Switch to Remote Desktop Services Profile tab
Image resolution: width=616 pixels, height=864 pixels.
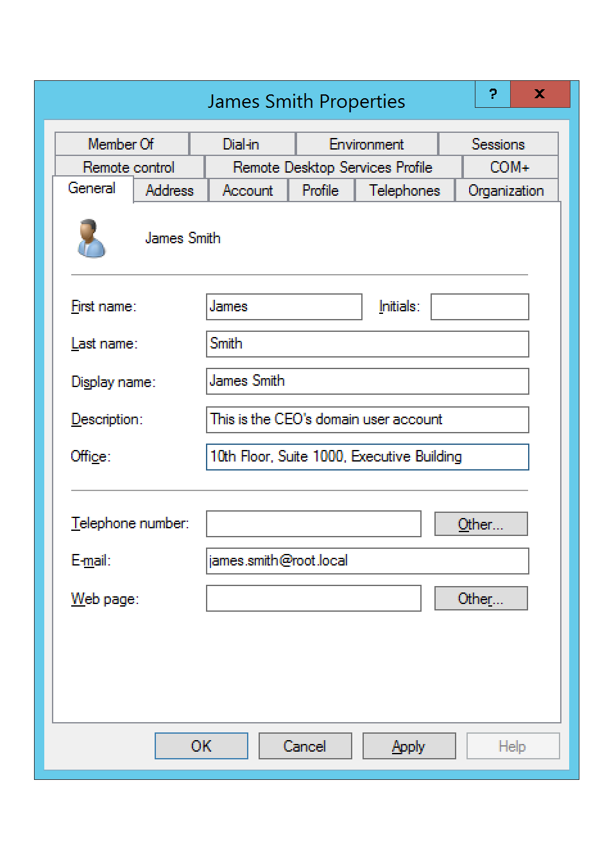(333, 167)
